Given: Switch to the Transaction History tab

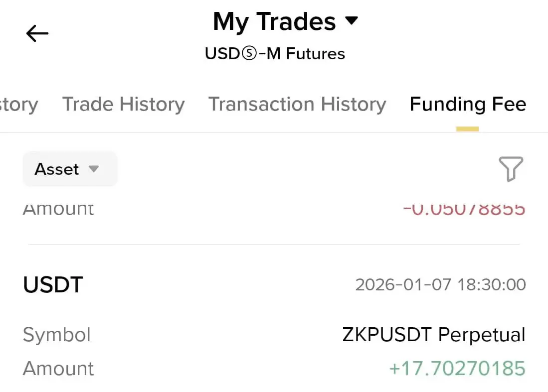Looking at the screenshot, I should tap(297, 104).
